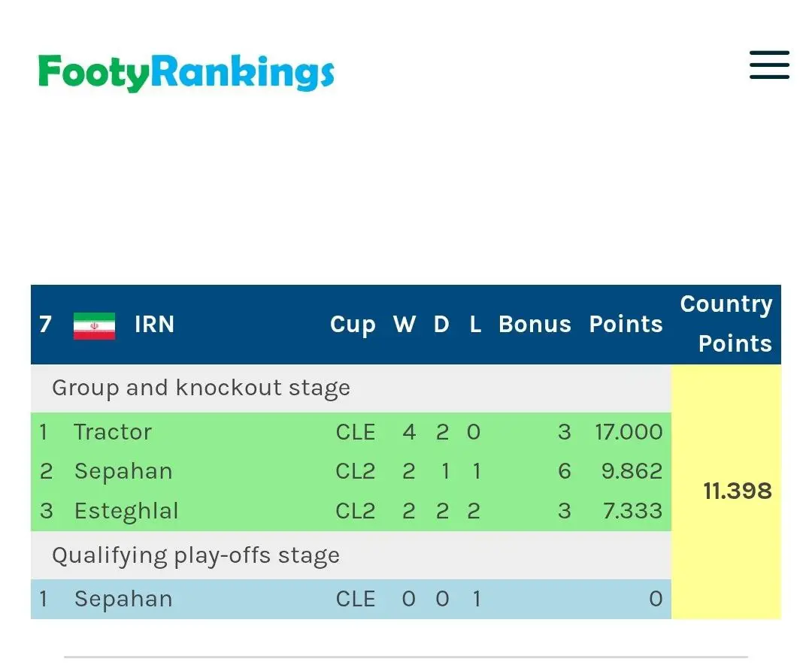The width and height of the screenshot is (812, 668).
Task: Click Tractor's 17.000 points value
Action: pos(629,432)
